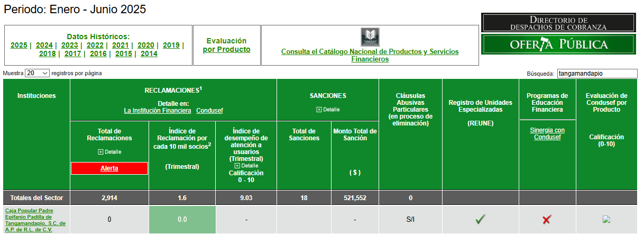Screen dimensions: 644x243
Task: Select 2019 in Datos Históricos
Action: 171,45
